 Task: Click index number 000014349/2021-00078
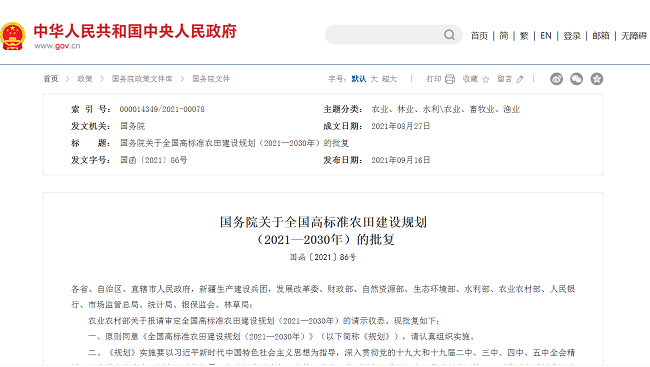(x=162, y=109)
